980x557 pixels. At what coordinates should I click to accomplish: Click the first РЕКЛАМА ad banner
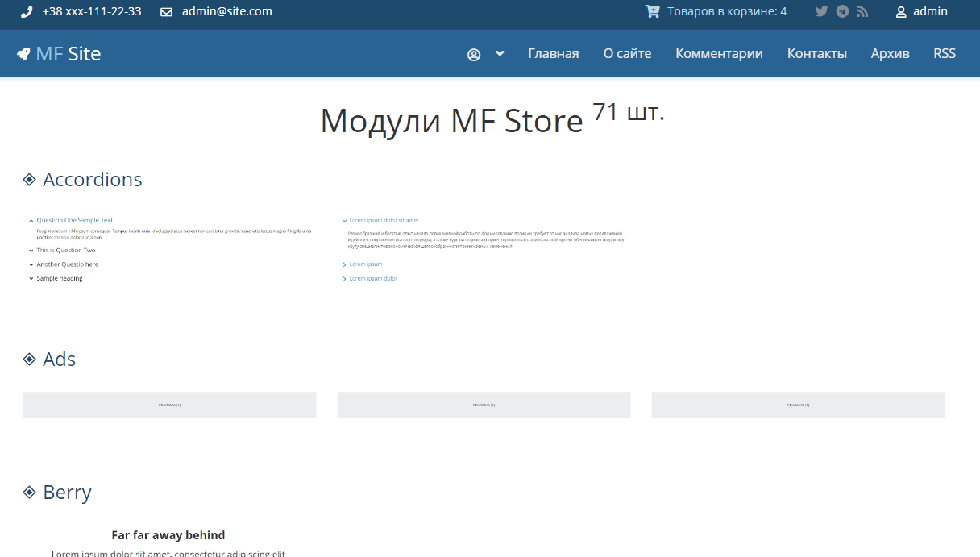(x=169, y=405)
